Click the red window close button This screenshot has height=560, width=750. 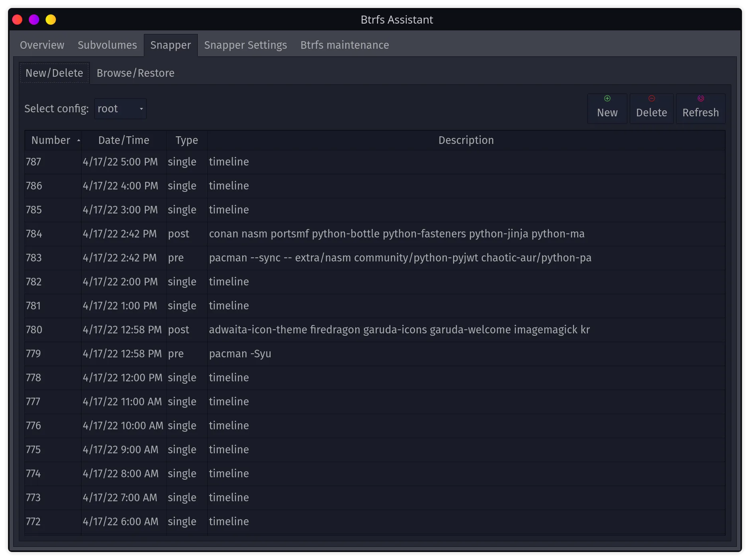17,20
